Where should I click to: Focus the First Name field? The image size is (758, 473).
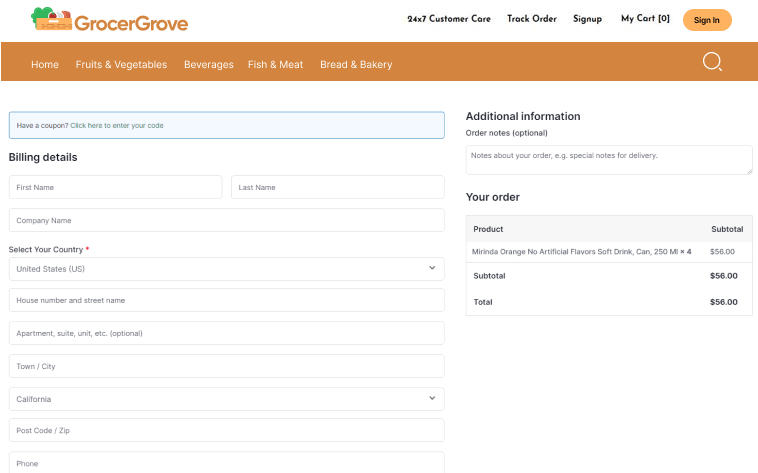[x=115, y=187]
